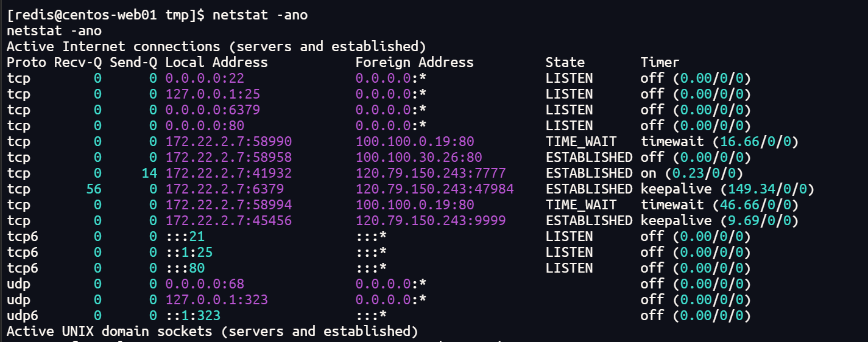Click the "Active UNIX domain sockets" heading line

click(x=213, y=331)
